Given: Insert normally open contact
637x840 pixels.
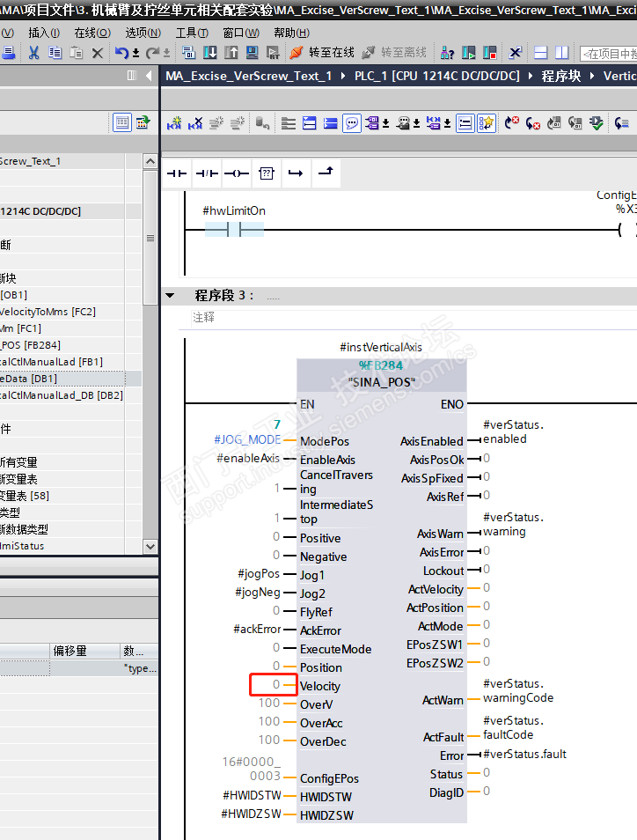Looking at the screenshot, I should click(177, 173).
